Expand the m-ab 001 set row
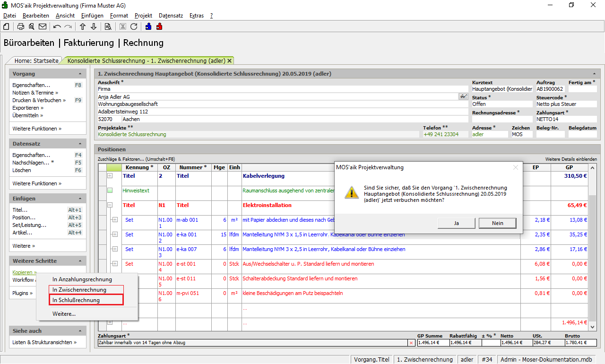605x364 pixels. click(115, 220)
